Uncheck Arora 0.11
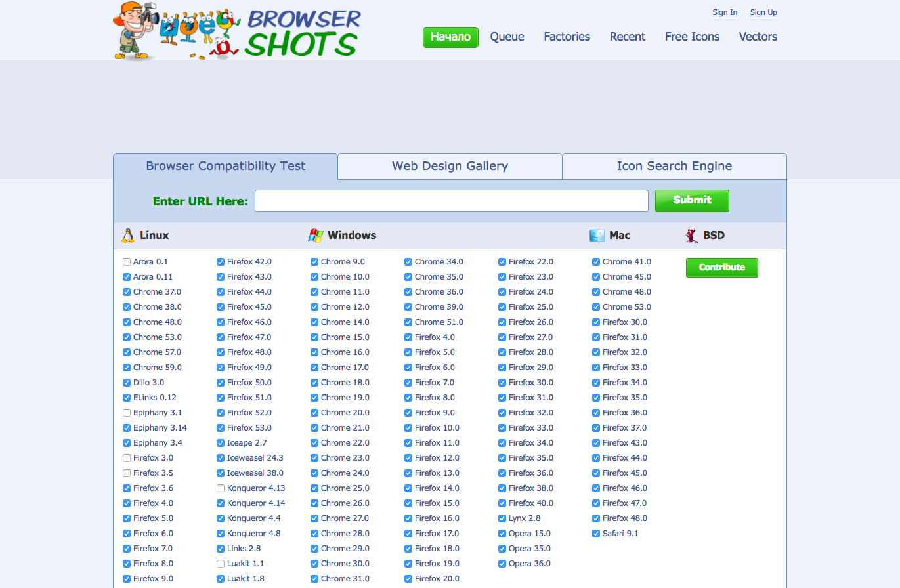 [x=127, y=277]
